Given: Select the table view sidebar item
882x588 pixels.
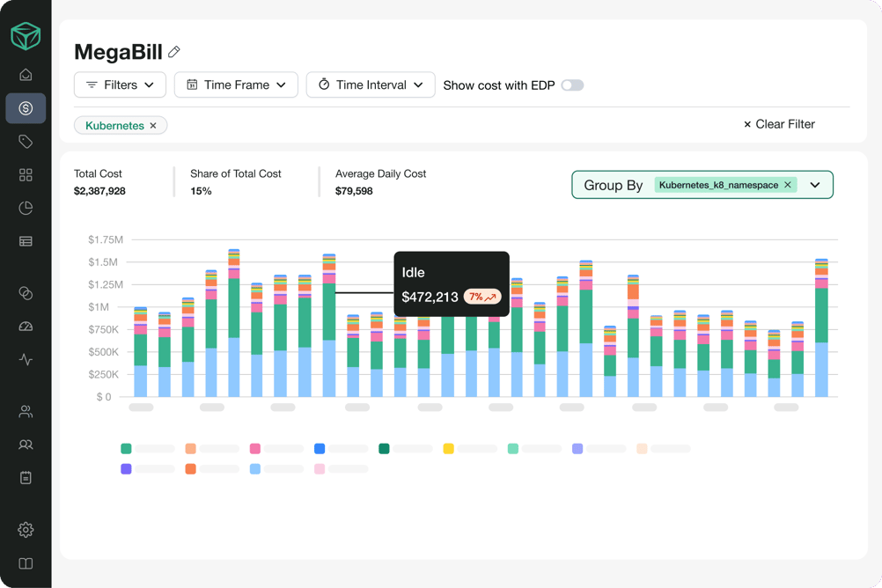Looking at the screenshot, I should pyautogui.click(x=26, y=241).
